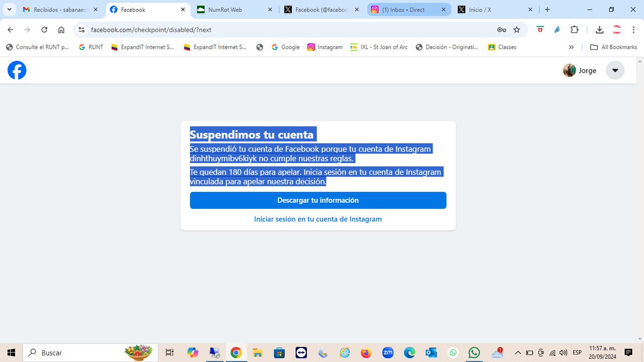Open the RUNT bookmark

pyautogui.click(x=91, y=47)
